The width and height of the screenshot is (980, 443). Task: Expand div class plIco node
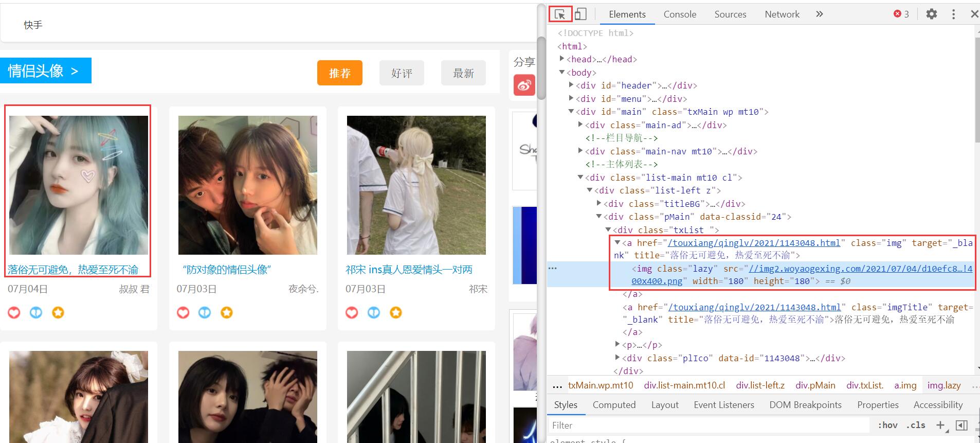click(618, 358)
